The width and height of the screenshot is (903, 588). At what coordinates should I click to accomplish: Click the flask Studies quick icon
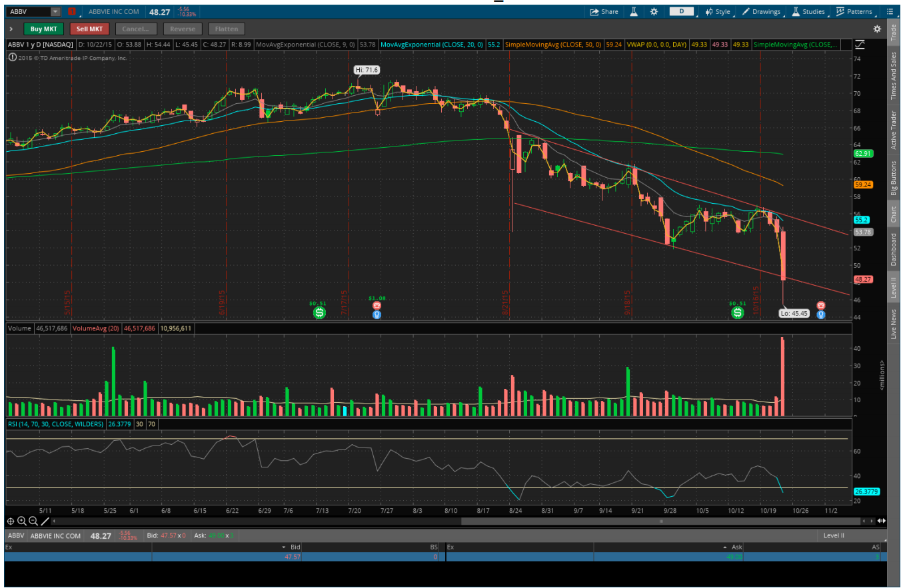click(634, 11)
